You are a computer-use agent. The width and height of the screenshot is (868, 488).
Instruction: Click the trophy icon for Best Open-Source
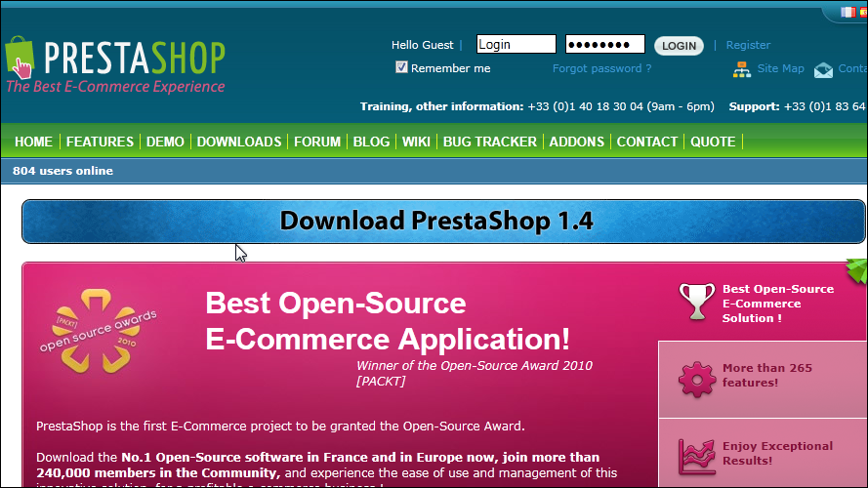[x=696, y=302]
